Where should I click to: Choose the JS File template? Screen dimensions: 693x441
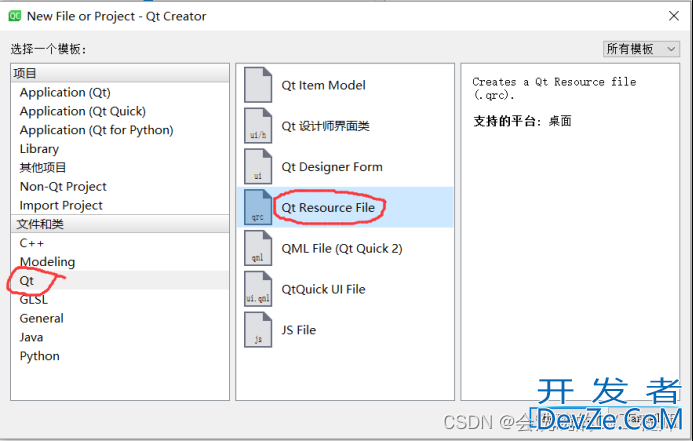[345, 330]
